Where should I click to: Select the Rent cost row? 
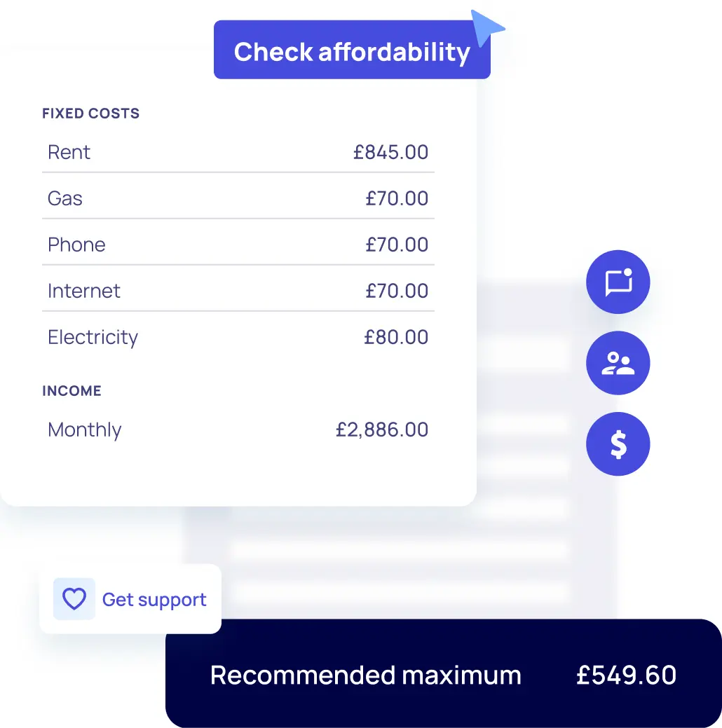click(x=238, y=152)
